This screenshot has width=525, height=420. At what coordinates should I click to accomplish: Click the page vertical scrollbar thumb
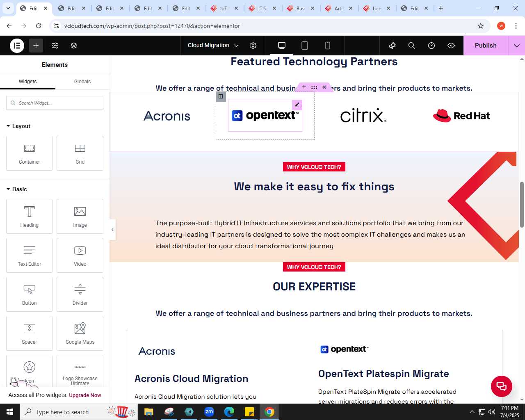pyautogui.click(x=522, y=204)
